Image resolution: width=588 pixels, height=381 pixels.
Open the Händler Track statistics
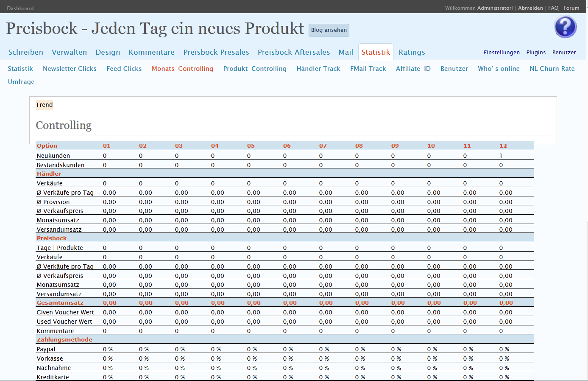point(318,69)
